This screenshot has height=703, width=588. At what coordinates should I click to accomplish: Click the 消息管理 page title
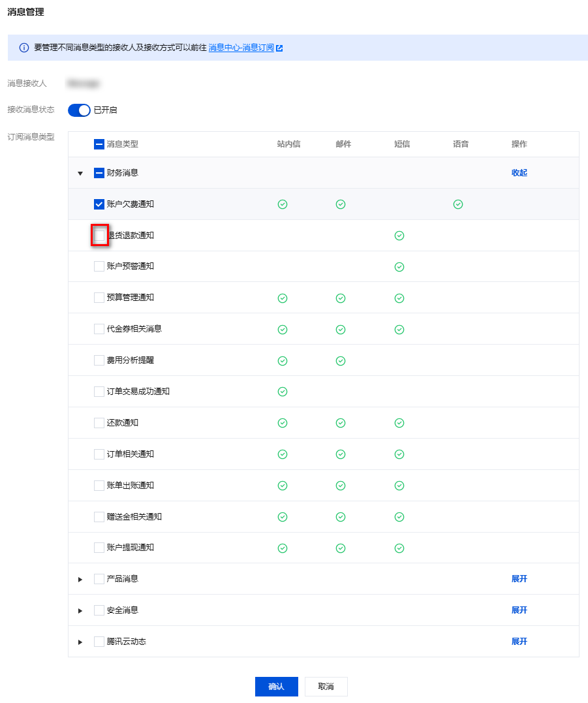(25, 12)
